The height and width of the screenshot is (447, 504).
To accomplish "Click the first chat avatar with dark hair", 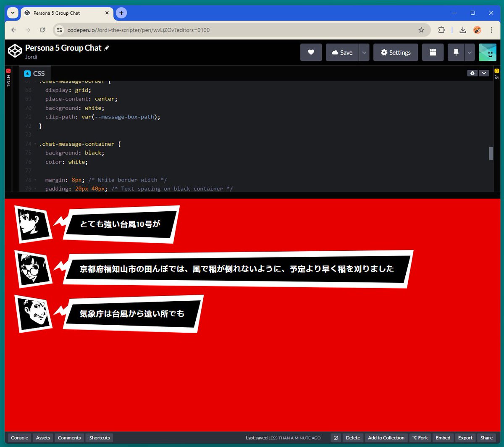I will (33, 223).
